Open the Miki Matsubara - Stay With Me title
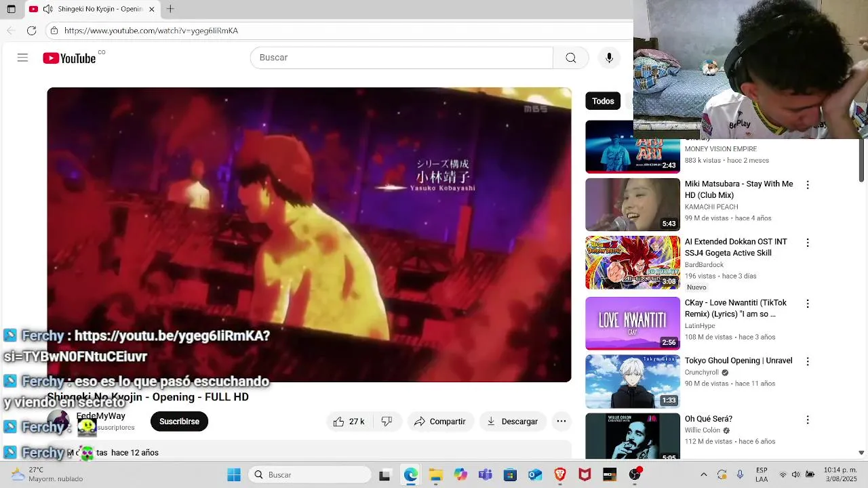The width and height of the screenshot is (868, 488). coord(738,189)
